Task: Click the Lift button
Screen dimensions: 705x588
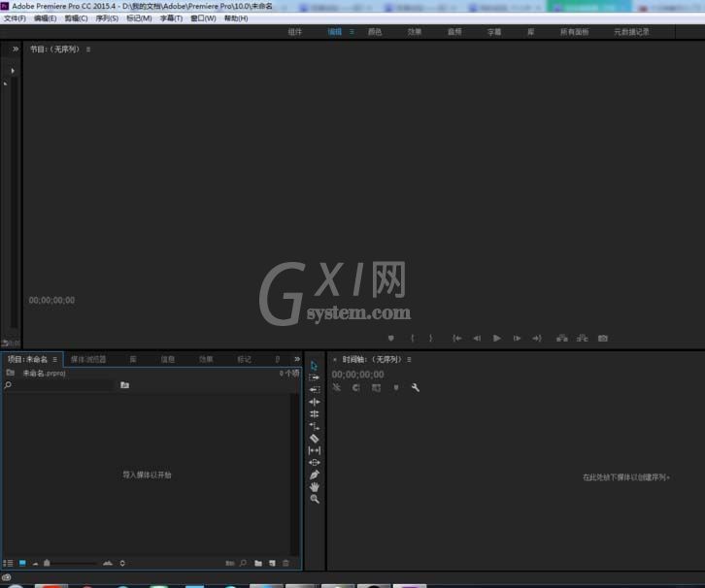Action: point(562,339)
